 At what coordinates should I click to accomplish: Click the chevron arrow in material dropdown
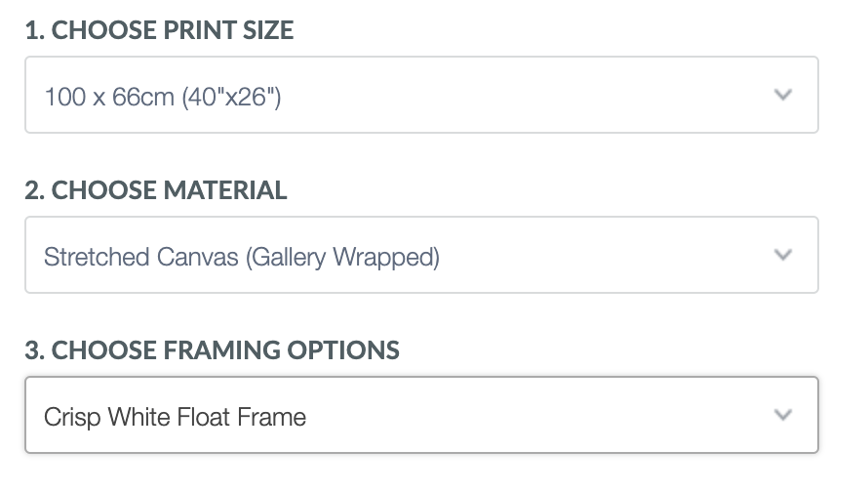coord(781,256)
